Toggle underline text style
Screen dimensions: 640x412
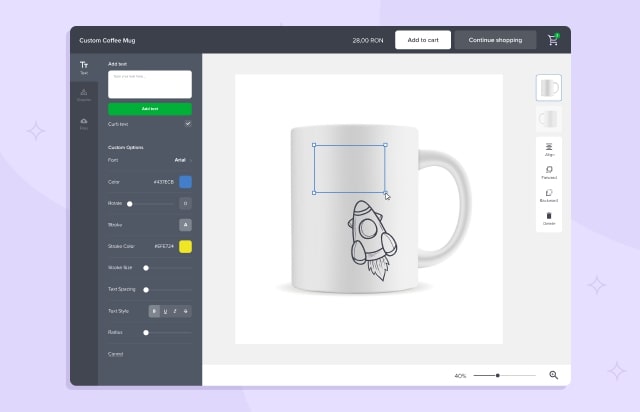[x=164, y=311]
